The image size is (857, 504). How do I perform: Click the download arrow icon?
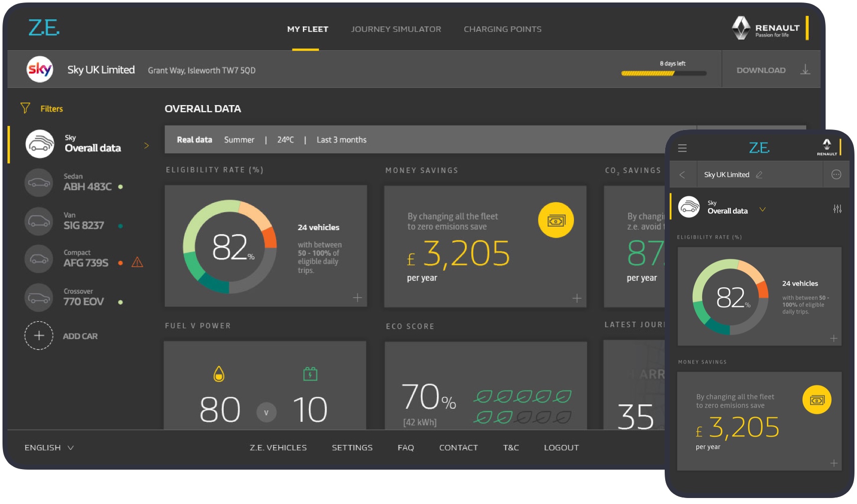tap(805, 70)
